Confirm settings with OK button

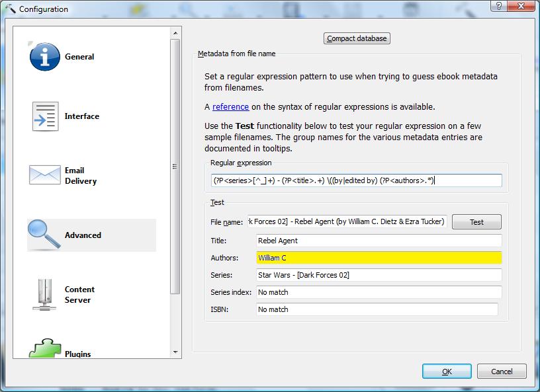click(x=447, y=372)
